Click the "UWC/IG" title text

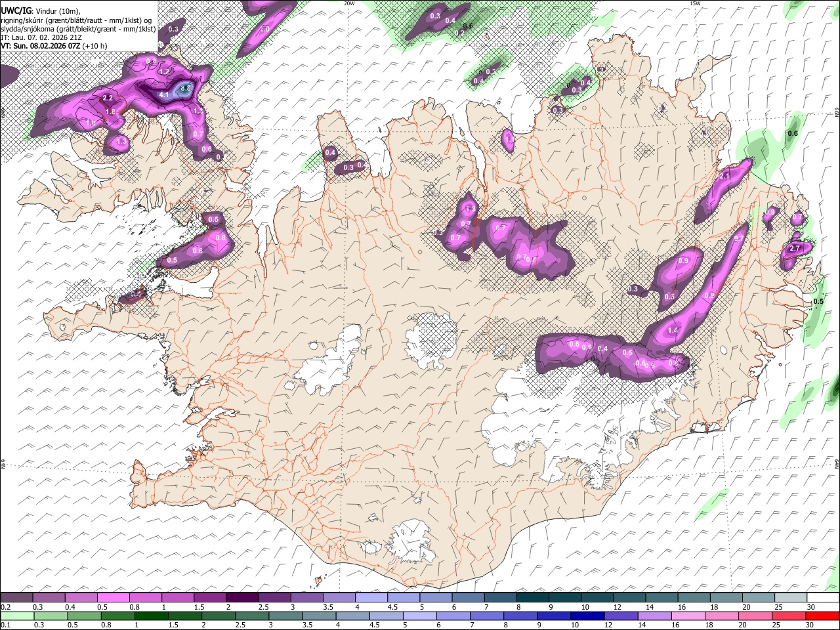(16, 11)
